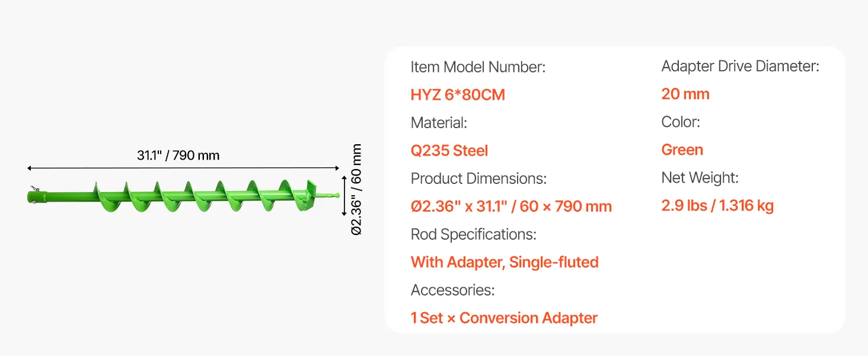868x356 pixels.
Task: Select 1 Set × Conversion Adapter text
Action: pyautogui.click(x=504, y=318)
